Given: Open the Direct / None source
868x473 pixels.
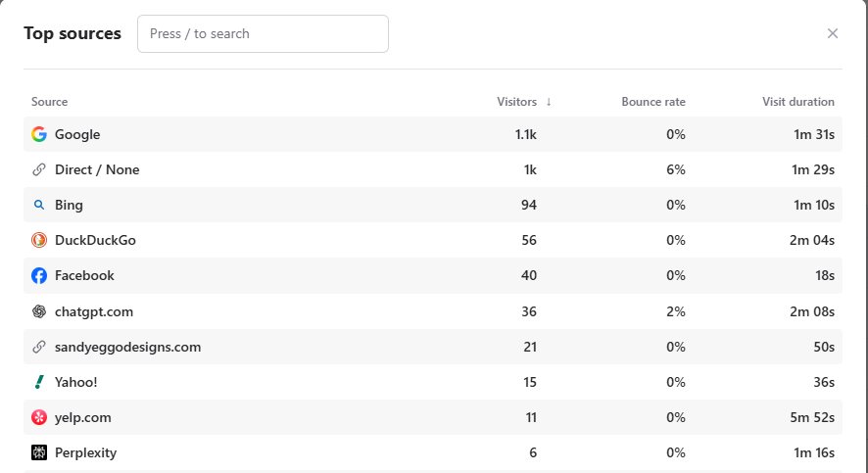Looking at the screenshot, I should point(97,169).
